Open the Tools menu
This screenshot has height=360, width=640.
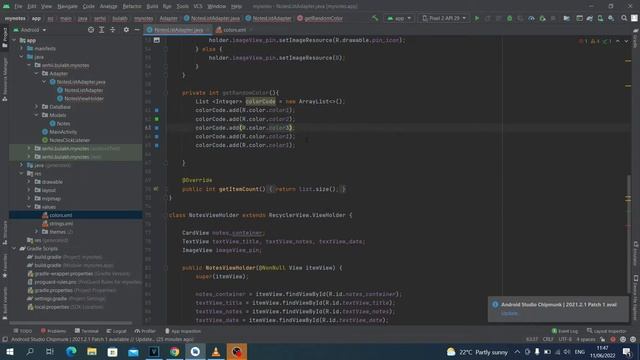pyautogui.click(x=182, y=6)
